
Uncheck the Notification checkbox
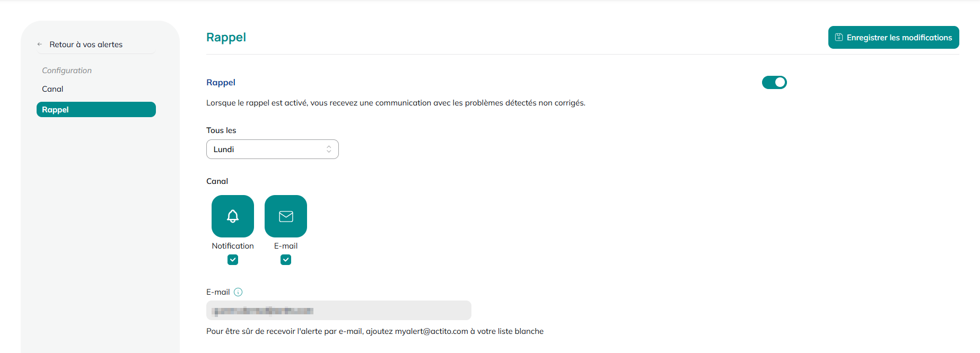click(233, 260)
